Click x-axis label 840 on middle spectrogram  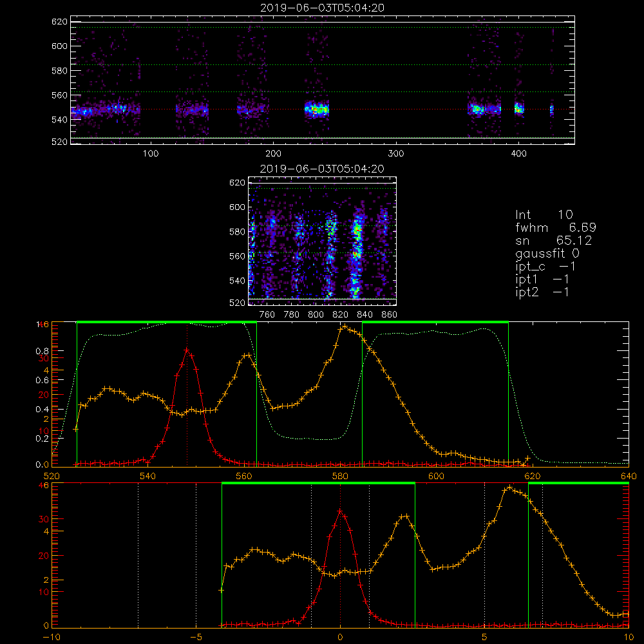pyautogui.click(x=365, y=315)
